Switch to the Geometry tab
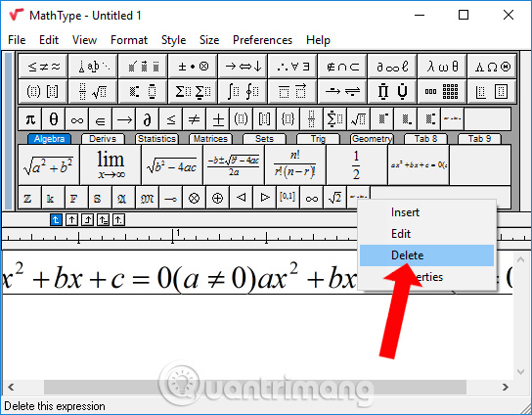532x415 pixels. point(372,139)
